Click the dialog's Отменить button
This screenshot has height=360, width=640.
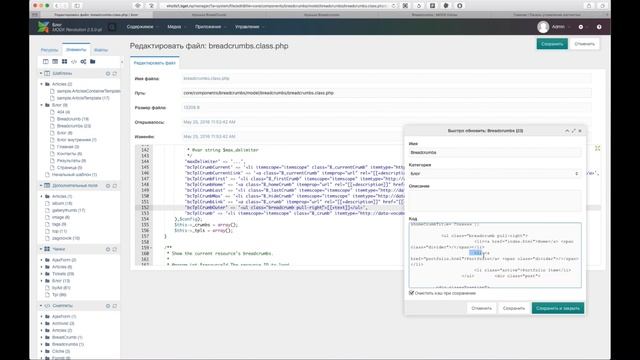tap(482, 308)
